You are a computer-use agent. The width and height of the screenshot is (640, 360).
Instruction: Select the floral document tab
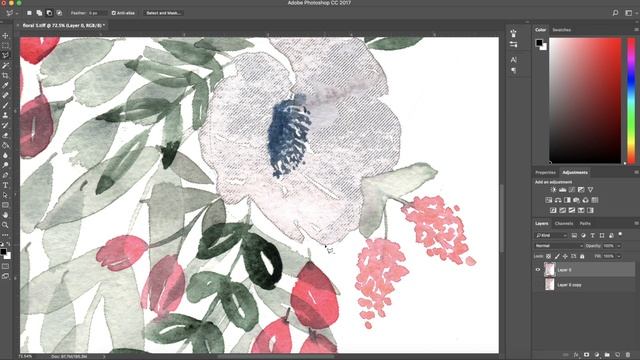[x=64, y=25]
